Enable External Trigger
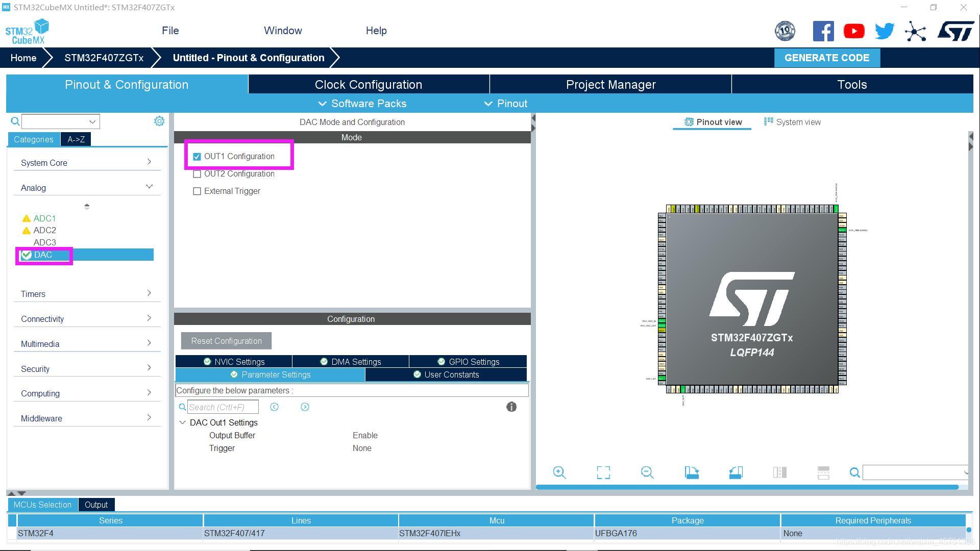 pos(197,191)
